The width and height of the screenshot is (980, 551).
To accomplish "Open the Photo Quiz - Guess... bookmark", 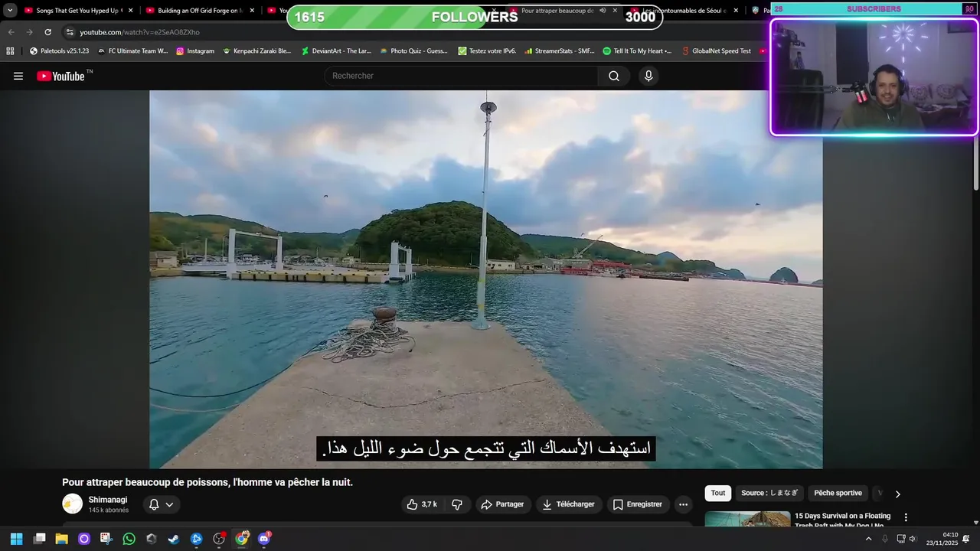I will point(413,51).
